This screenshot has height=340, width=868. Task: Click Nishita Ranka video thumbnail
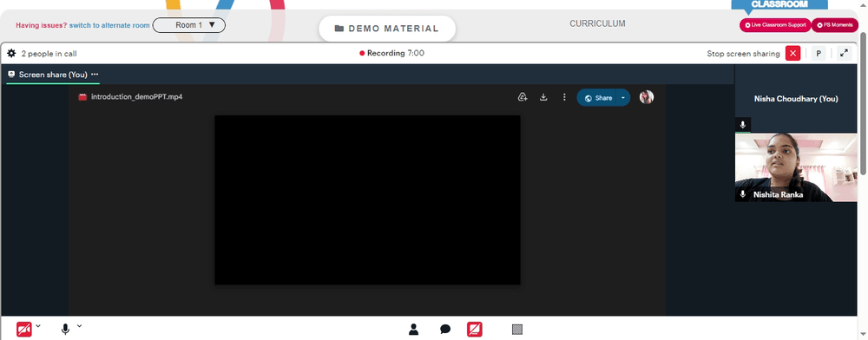click(795, 167)
